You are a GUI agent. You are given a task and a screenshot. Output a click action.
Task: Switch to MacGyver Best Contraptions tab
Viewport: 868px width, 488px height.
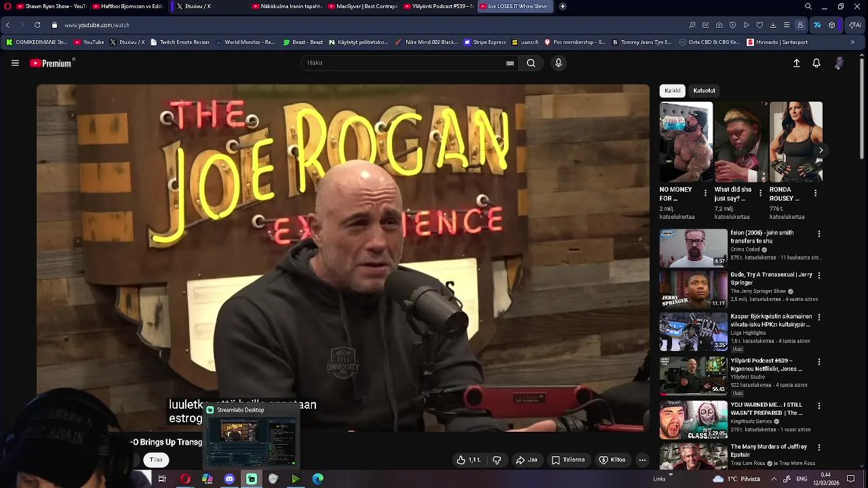click(x=363, y=6)
